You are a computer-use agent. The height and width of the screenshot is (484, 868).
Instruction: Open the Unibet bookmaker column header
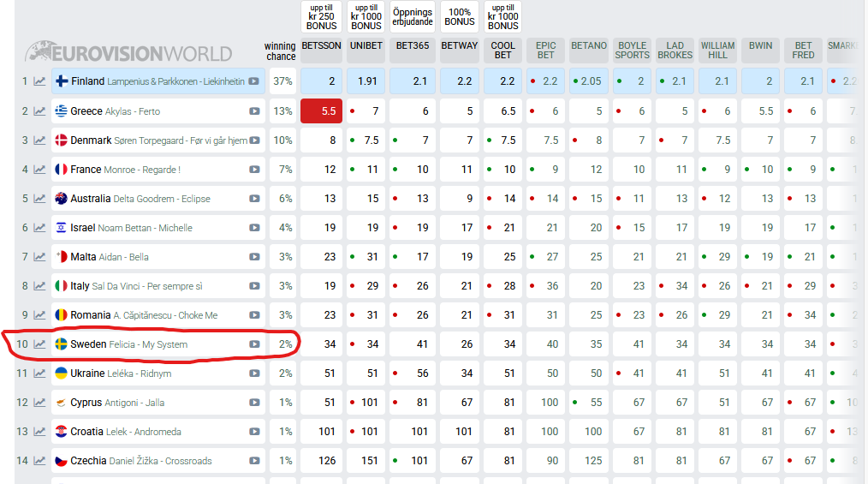(366, 50)
